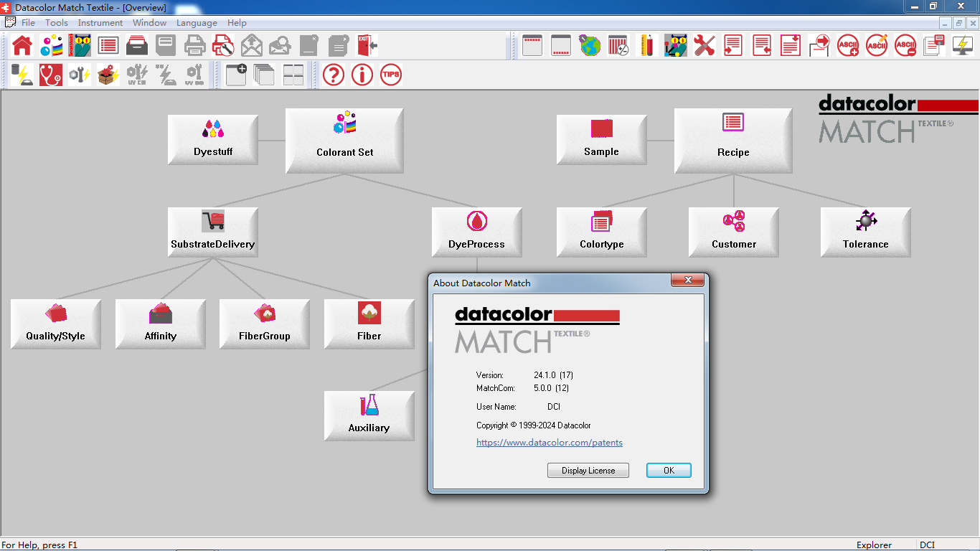Click the grey printer toolbar icon

coord(195,46)
